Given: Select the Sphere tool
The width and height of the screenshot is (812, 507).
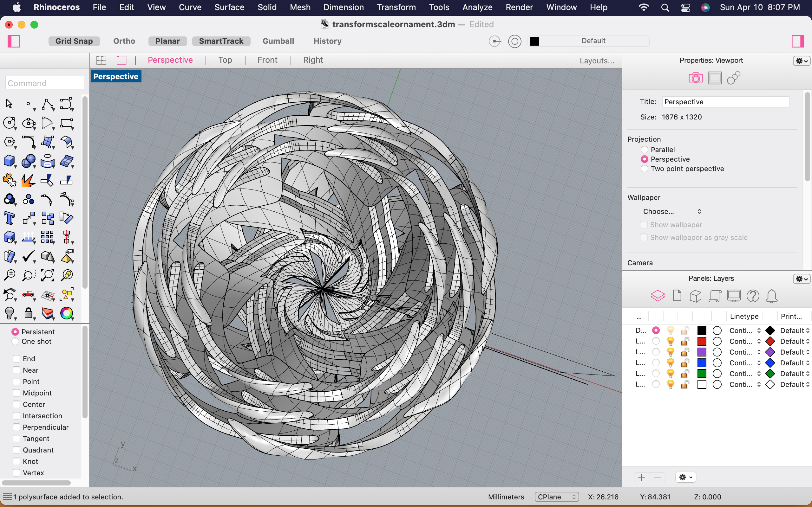Looking at the screenshot, I should pos(29,161).
